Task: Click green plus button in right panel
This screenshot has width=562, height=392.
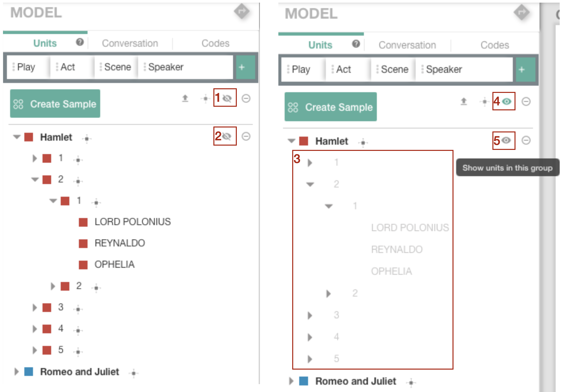Action: click(522, 70)
